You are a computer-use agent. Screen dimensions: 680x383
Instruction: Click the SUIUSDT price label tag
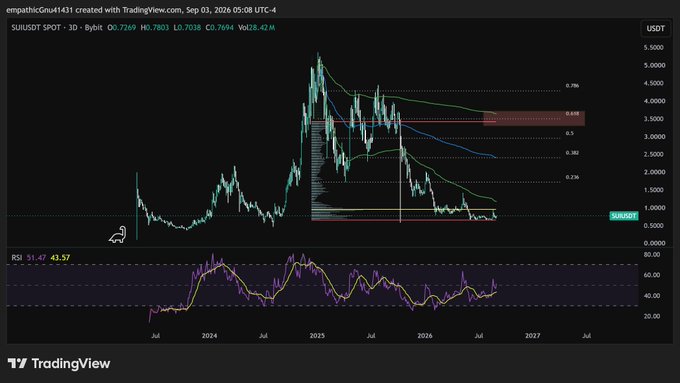pyautogui.click(x=624, y=216)
